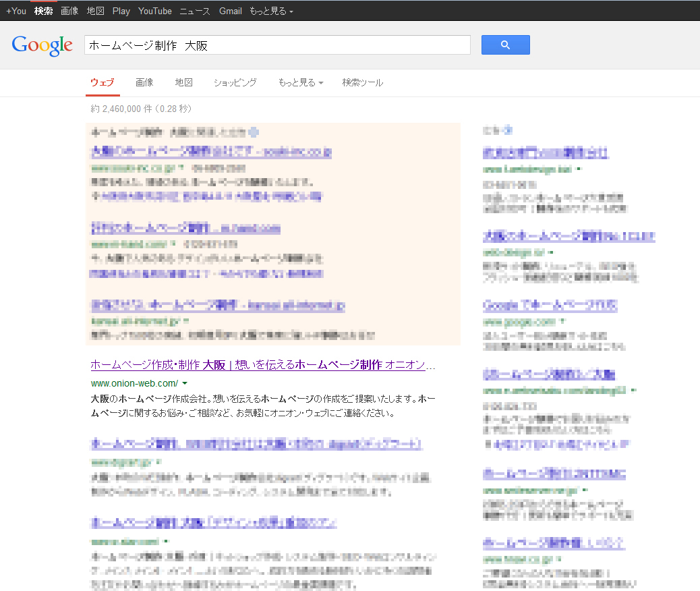Select the ウェブ results tab

click(x=103, y=82)
